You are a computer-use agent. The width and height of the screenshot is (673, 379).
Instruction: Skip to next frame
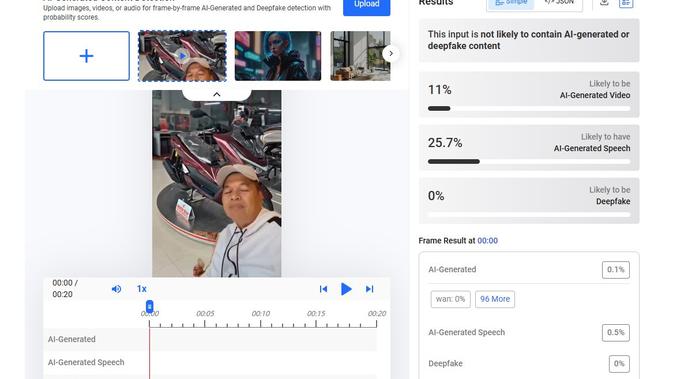[x=369, y=289]
